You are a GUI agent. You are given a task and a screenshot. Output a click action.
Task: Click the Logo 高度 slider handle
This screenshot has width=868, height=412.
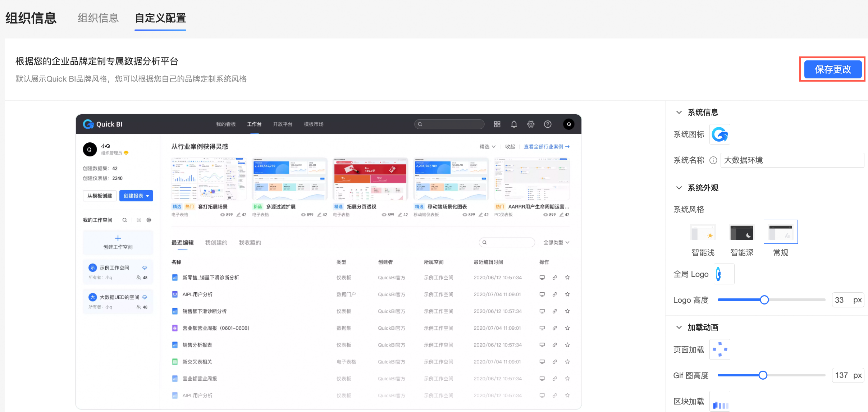(764, 300)
